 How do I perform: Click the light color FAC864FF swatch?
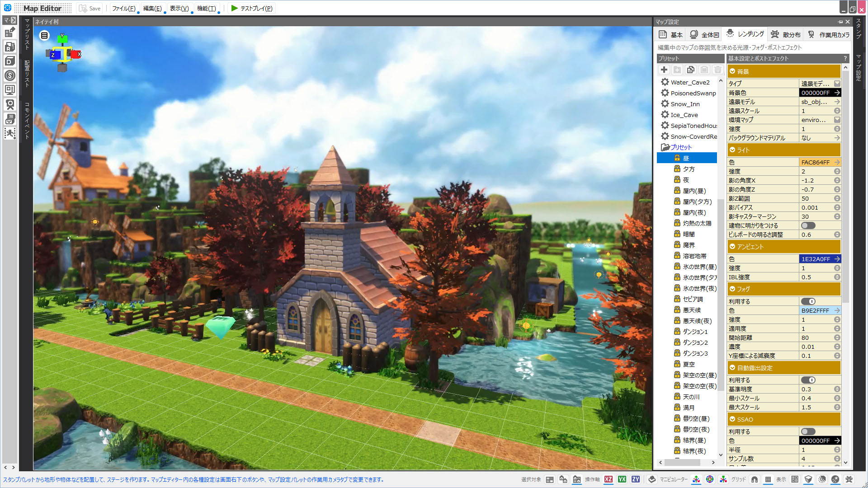tap(816, 162)
